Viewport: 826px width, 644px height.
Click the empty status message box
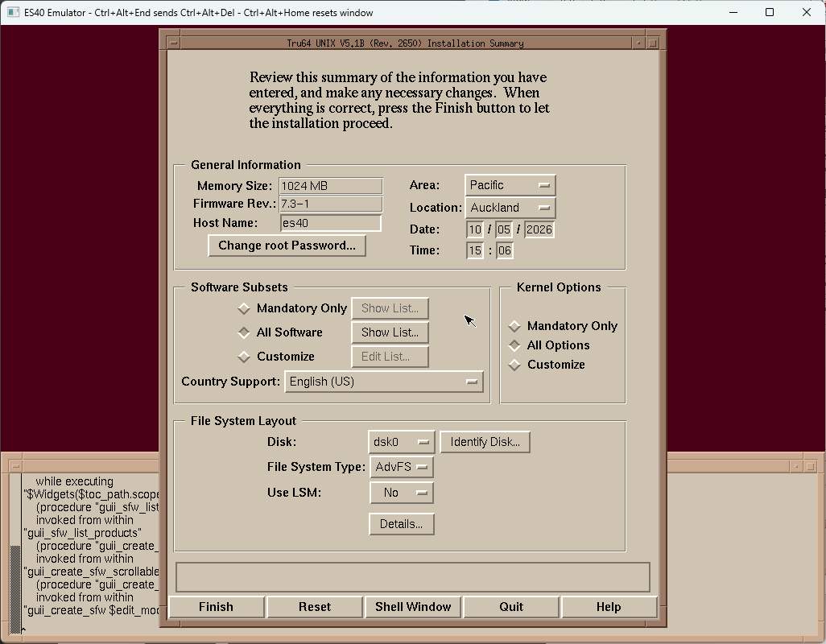pyautogui.click(x=412, y=577)
